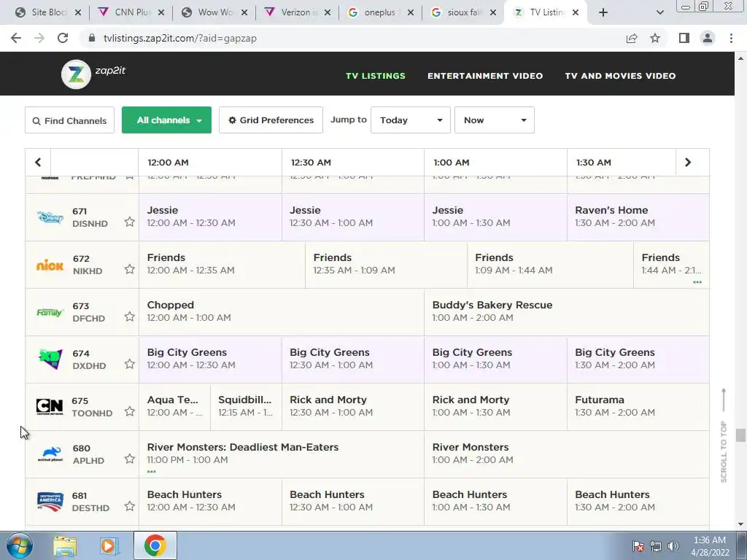Favorite channel 674 DXDHD with star
This screenshot has height=560, width=747.
click(130, 365)
